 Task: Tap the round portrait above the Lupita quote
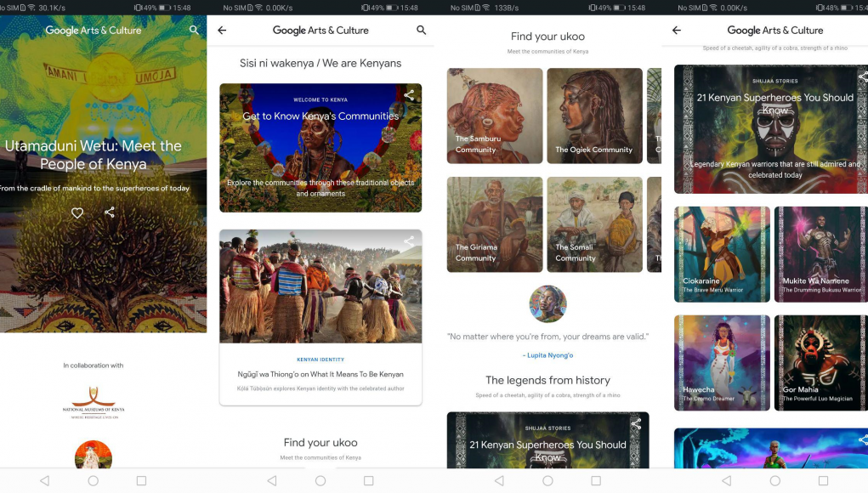pyautogui.click(x=548, y=303)
